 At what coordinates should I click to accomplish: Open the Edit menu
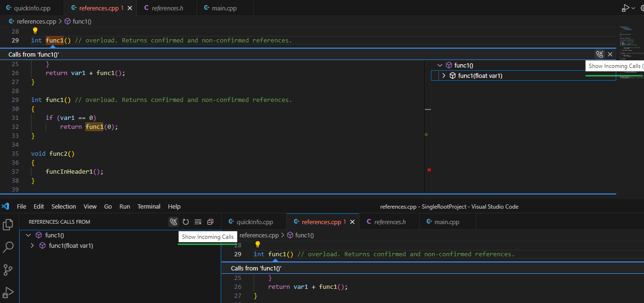[x=39, y=206]
